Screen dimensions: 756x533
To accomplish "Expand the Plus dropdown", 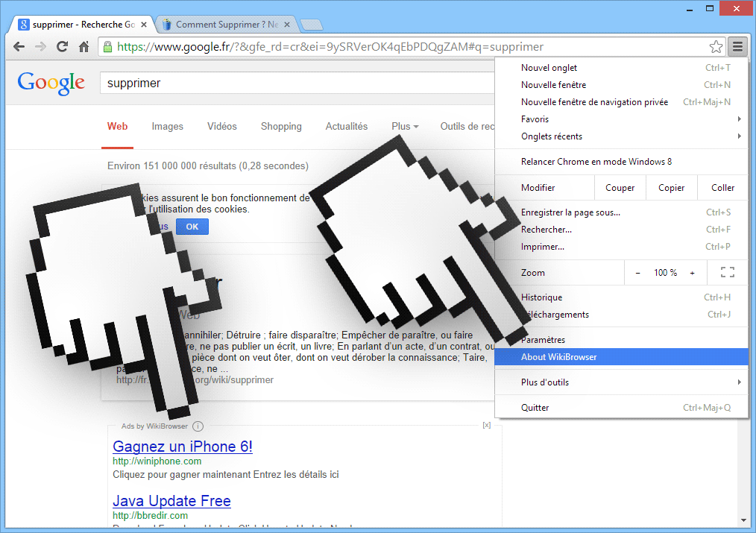I will click(x=405, y=126).
